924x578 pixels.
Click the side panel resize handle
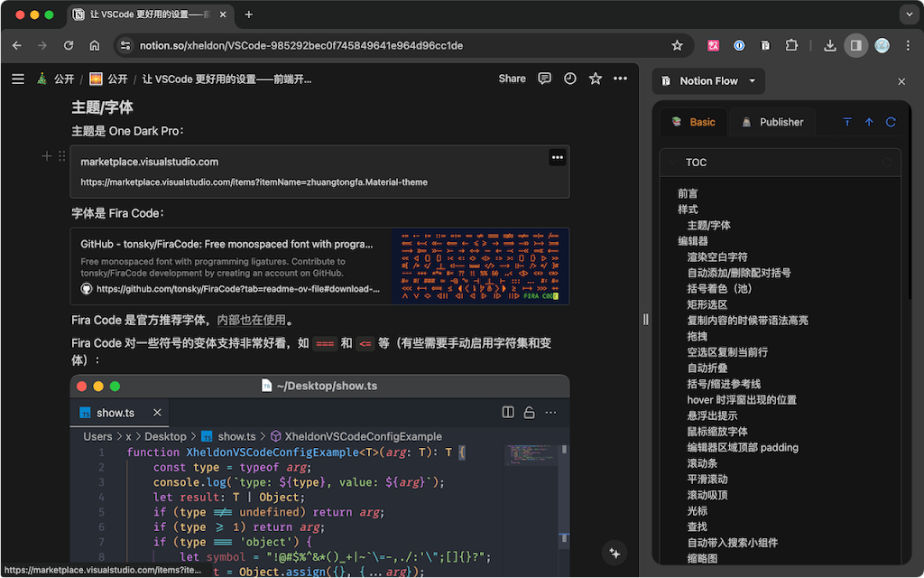click(646, 320)
